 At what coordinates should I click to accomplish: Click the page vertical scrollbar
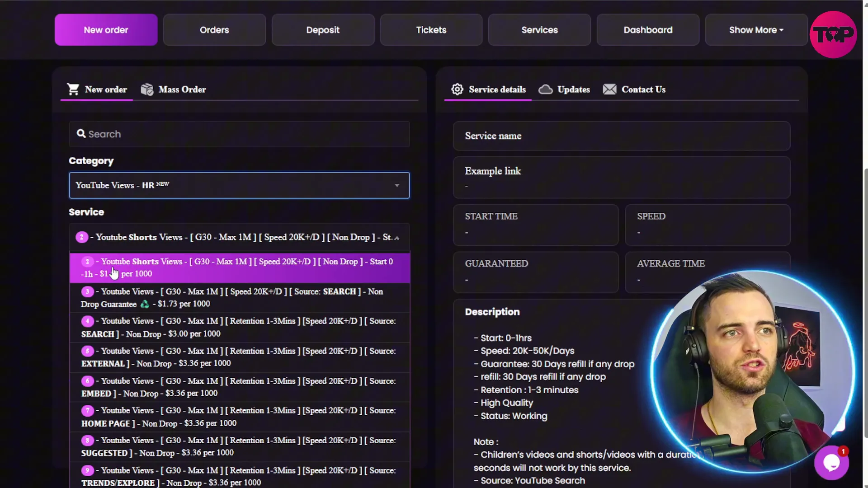(x=865, y=303)
